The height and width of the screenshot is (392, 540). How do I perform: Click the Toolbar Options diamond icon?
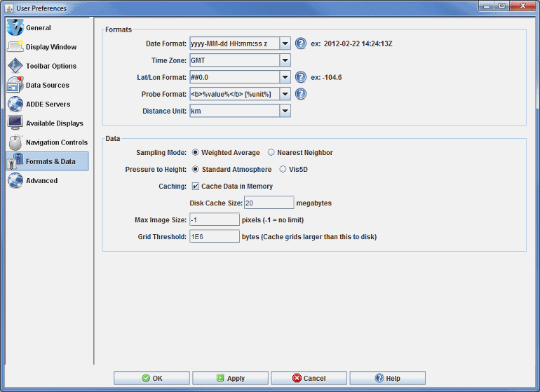point(15,66)
